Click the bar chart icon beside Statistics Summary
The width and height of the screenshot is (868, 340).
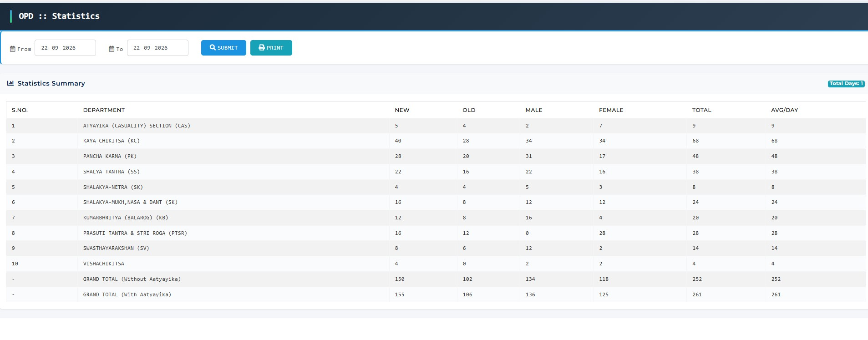pos(10,83)
